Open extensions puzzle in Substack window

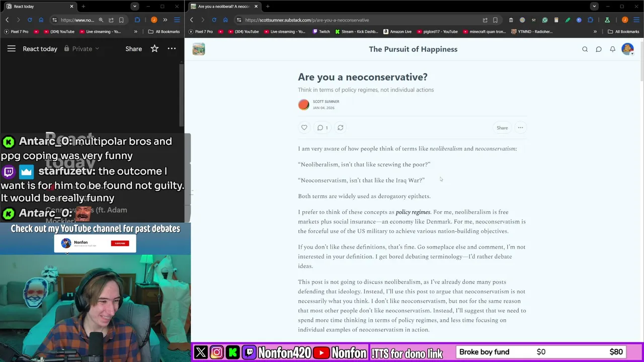(590, 20)
